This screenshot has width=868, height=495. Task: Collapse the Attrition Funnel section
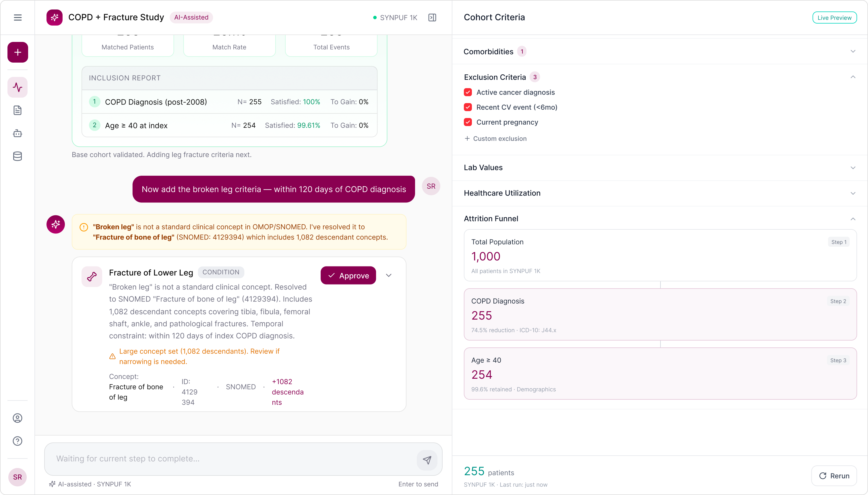[x=853, y=219]
